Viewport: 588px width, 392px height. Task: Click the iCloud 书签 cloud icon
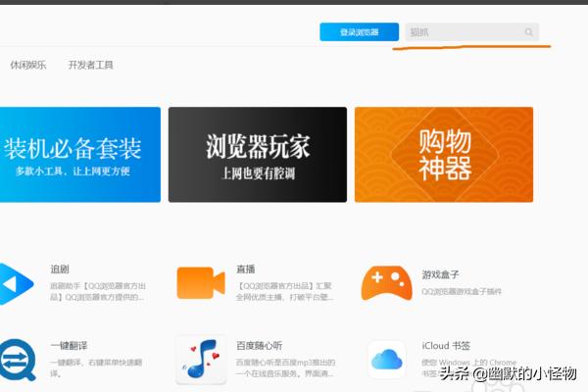point(387,360)
